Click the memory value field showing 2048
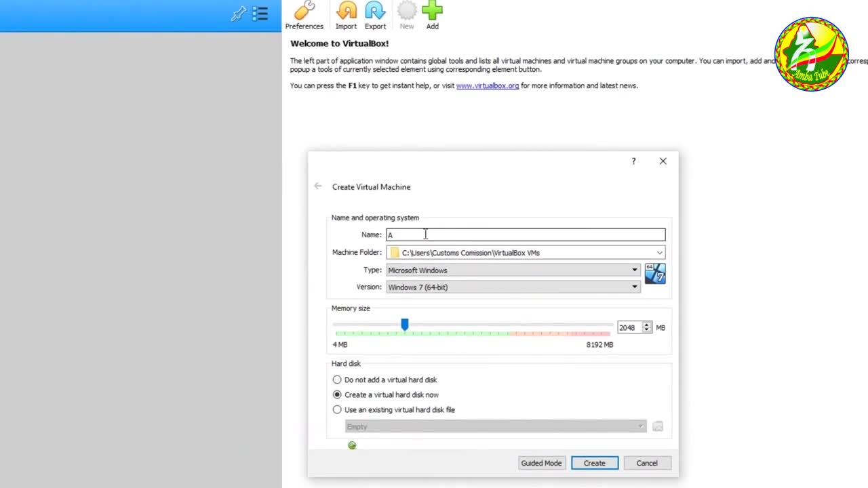868x488 pixels. coord(629,327)
